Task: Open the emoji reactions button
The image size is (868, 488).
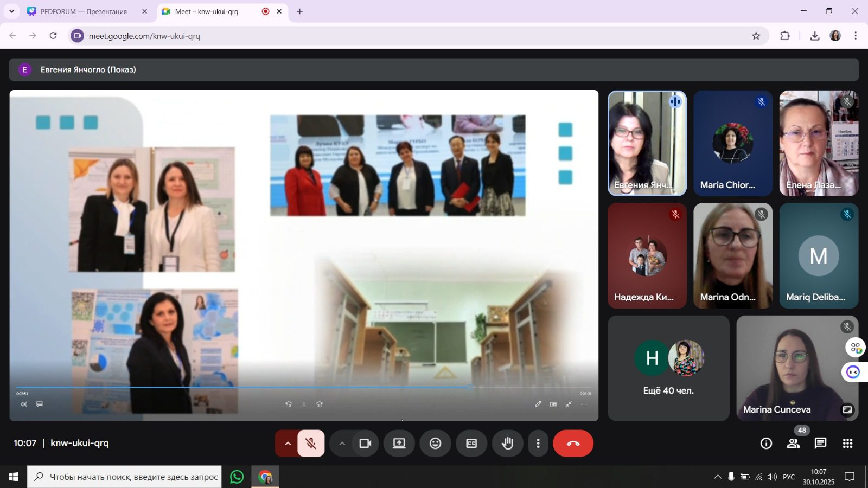Action: pyautogui.click(x=435, y=444)
